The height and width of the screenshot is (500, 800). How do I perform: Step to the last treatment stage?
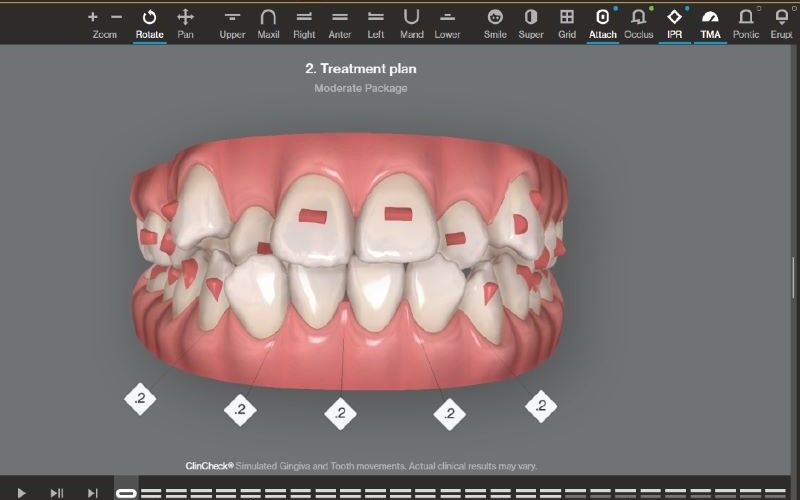92,492
